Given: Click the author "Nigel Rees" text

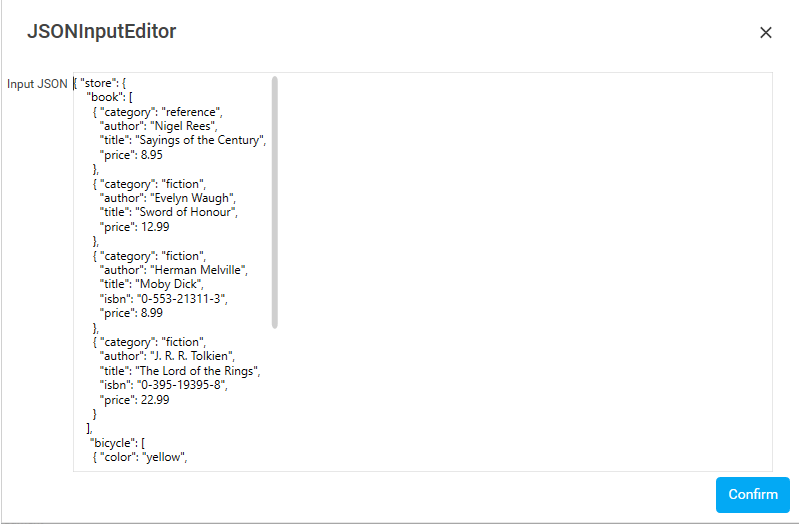Looking at the screenshot, I should (x=158, y=126).
